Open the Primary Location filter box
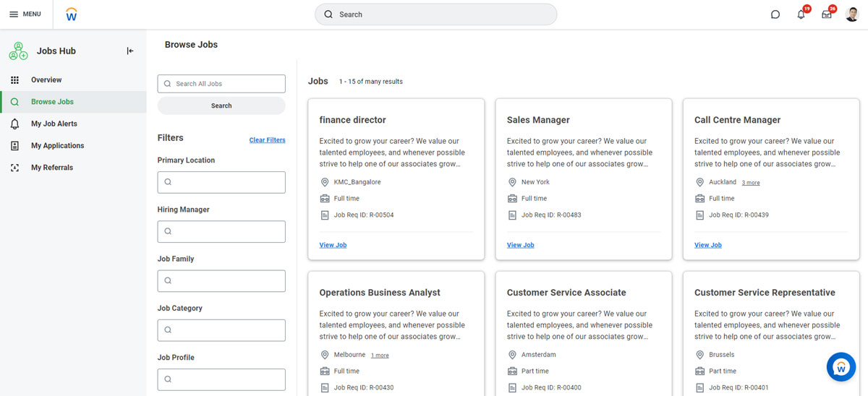The width and height of the screenshot is (868, 396). point(221,182)
